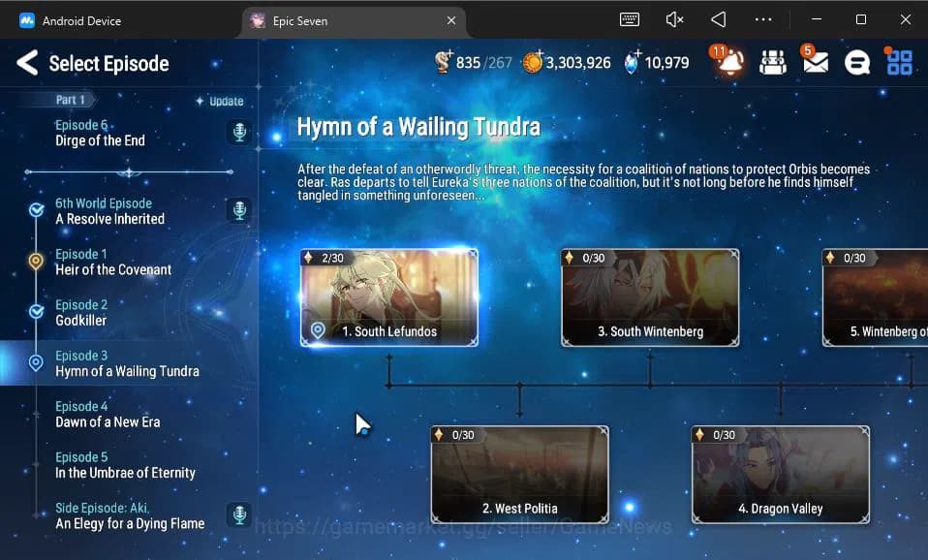Image resolution: width=928 pixels, height=560 pixels.
Task: Open the 1. South Lefundos stage thumbnail
Action: pyautogui.click(x=388, y=296)
